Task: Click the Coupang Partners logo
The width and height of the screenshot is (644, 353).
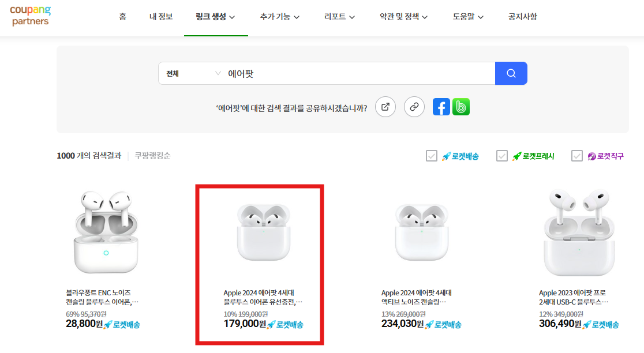Action: [x=31, y=16]
